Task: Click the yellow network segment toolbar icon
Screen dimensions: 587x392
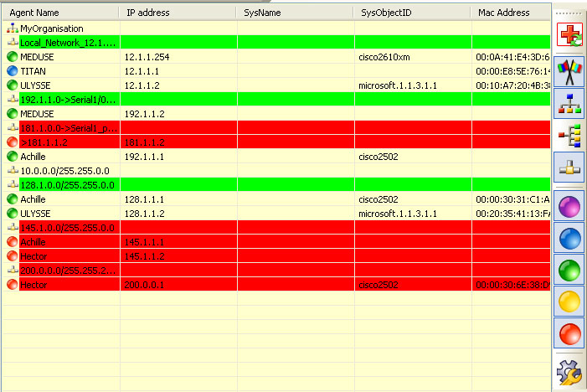Action: click(569, 167)
